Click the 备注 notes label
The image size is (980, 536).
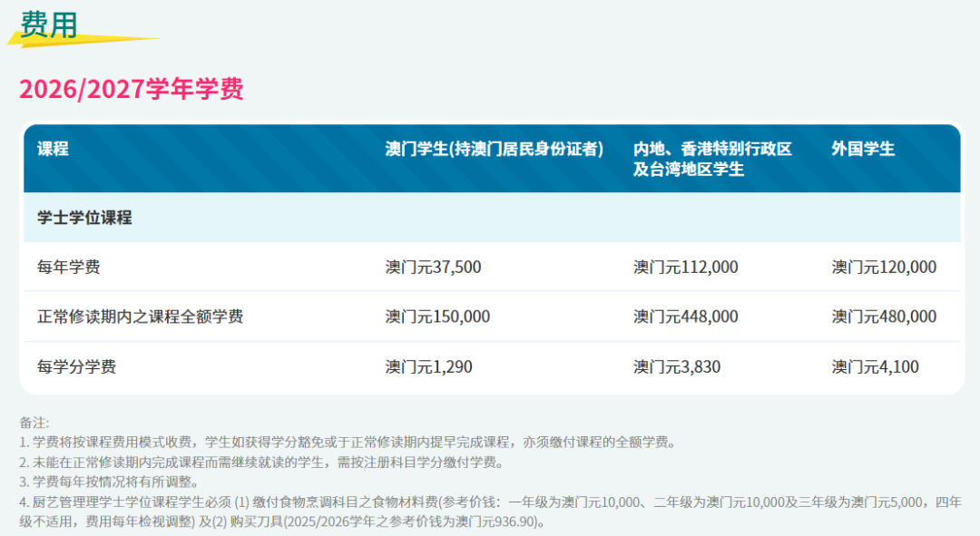point(34,423)
